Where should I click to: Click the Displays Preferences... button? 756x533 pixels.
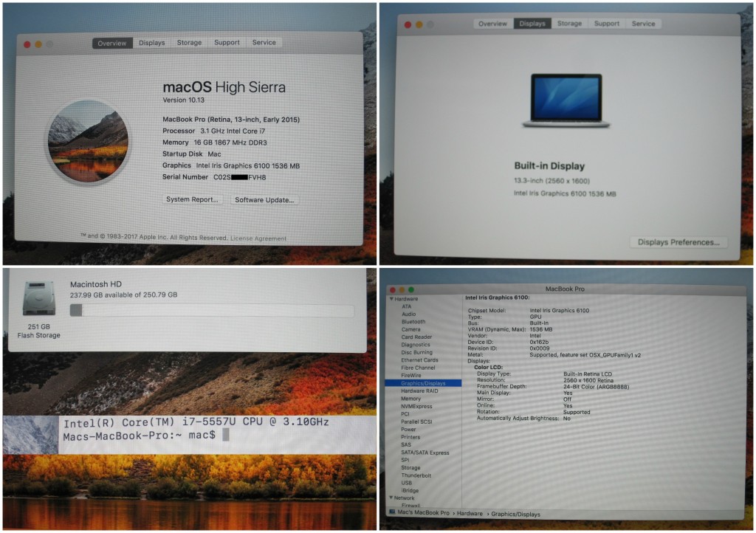click(678, 242)
